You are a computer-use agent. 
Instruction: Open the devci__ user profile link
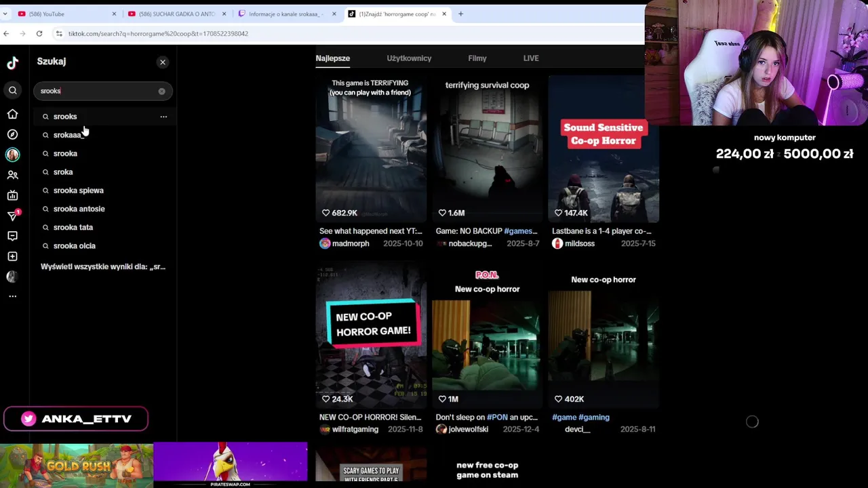tap(577, 430)
